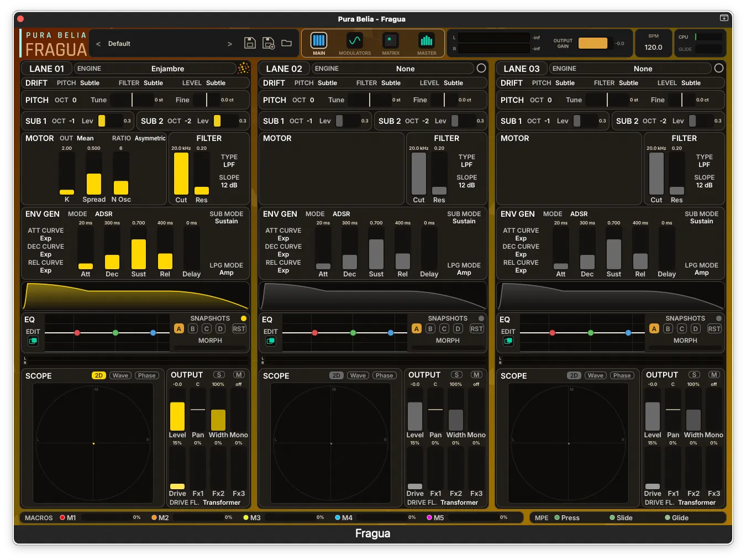Click red EQ band node in Lane 01

coord(77,333)
